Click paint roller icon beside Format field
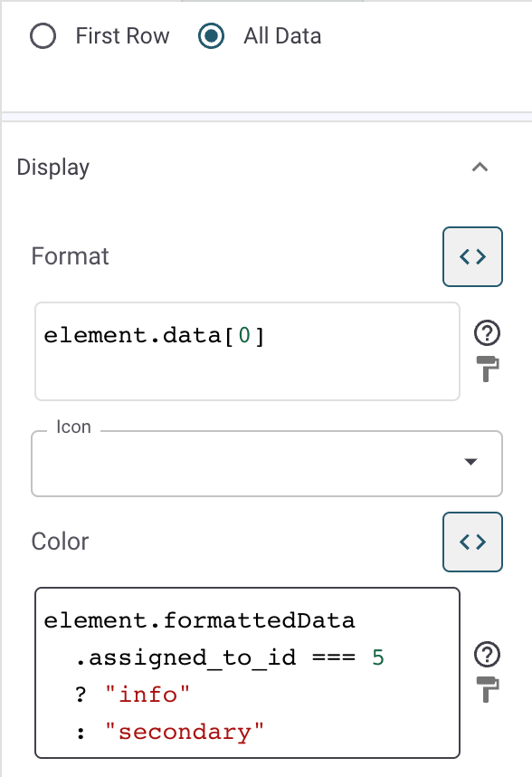Screen dimensions: 532x777 488,369
